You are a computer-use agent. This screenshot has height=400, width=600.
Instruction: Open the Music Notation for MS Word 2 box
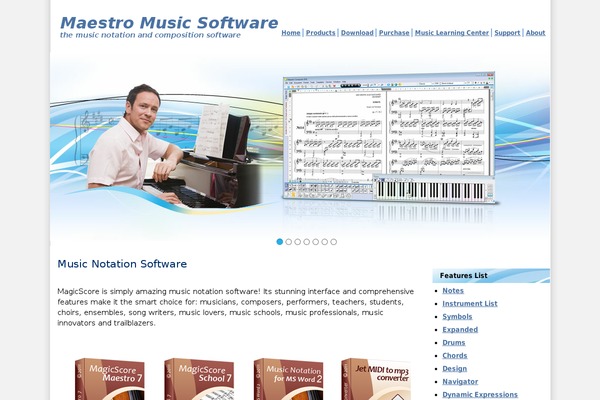(x=289, y=379)
